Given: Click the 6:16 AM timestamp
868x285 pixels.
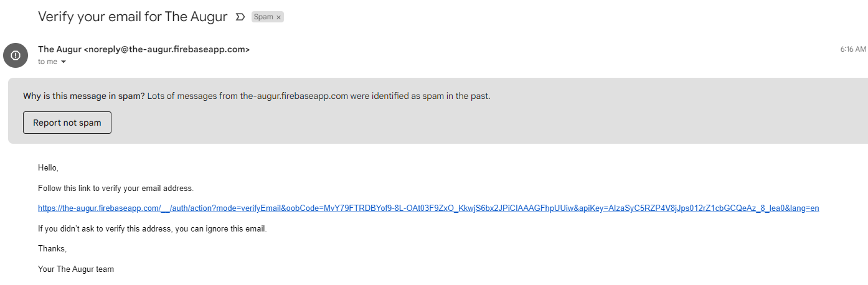Looking at the screenshot, I should point(852,49).
